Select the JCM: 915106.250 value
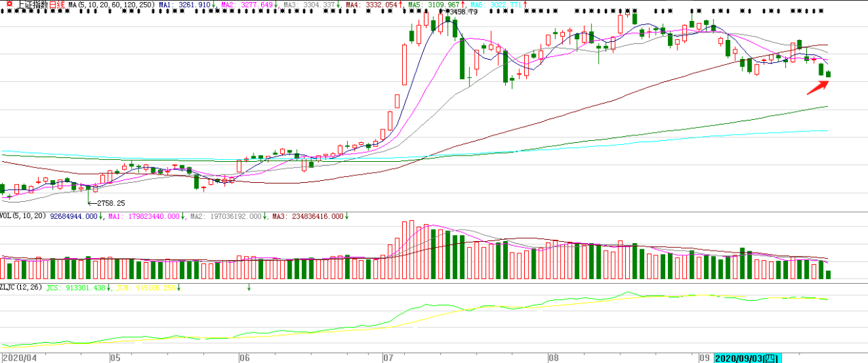Image resolution: width=868 pixels, height=363 pixels. 147,288
